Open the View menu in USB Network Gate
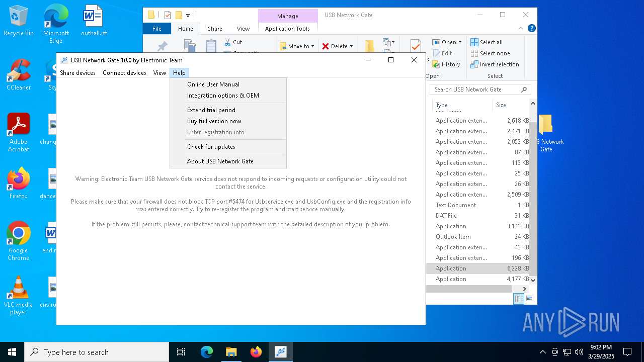 click(159, 73)
